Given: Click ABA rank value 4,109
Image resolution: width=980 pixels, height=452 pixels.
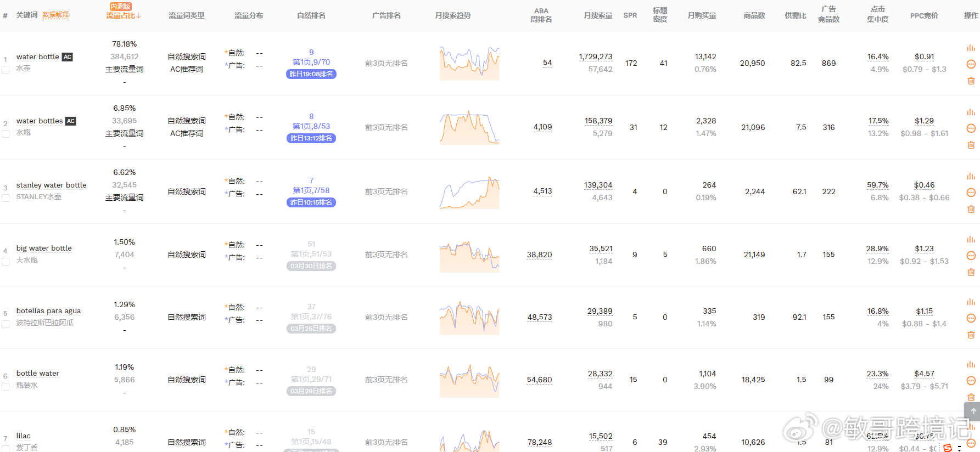Looking at the screenshot, I should click(542, 127).
